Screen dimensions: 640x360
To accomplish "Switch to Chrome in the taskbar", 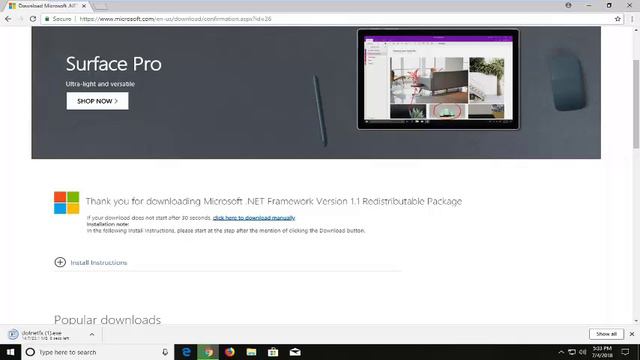I will [x=208, y=352].
